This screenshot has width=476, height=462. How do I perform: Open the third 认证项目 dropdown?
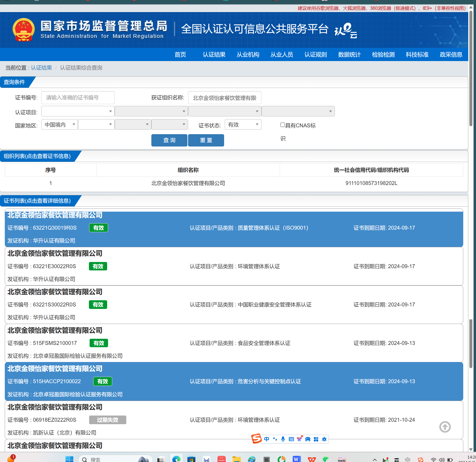click(224, 111)
